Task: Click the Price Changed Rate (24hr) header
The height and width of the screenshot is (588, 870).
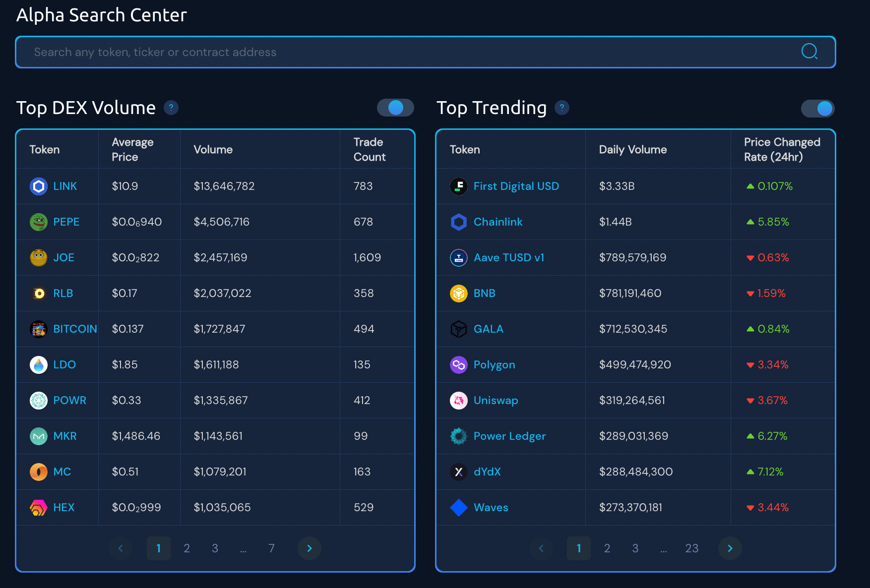Action: (x=782, y=150)
